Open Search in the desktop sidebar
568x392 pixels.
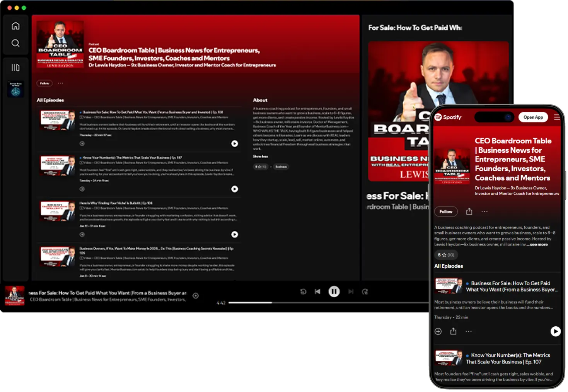pyautogui.click(x=15, y=43)
